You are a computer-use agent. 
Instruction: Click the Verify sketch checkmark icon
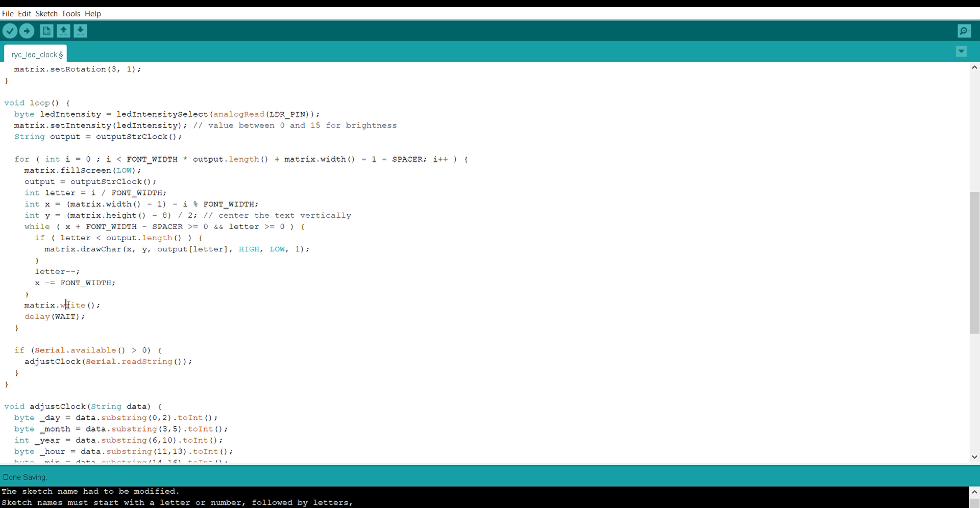point(10,31)
